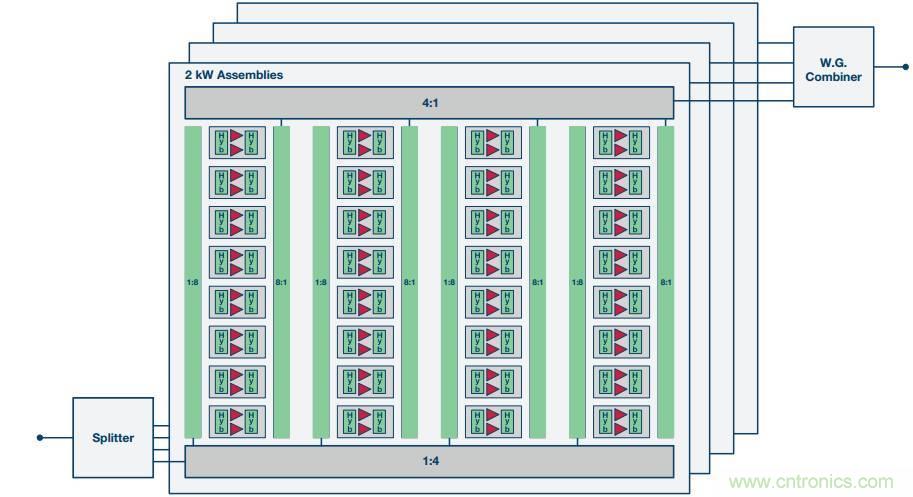
Task: Select the third column's 8:1 bar
Action: [538, 282]
